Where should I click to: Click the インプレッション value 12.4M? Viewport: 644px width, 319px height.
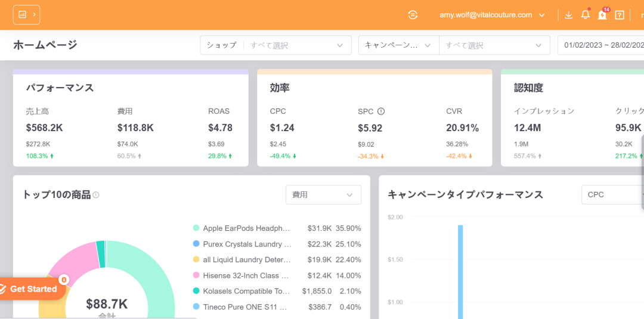point(527,128)
